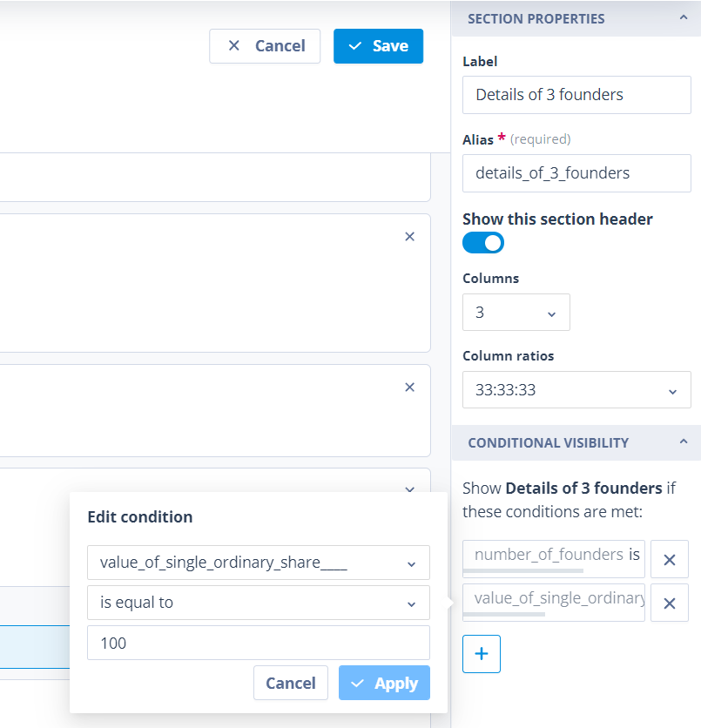This screenshot has width=701, height=728.
Task: Remove the number_of_founders condition
Action: click(x=670, y=559)
